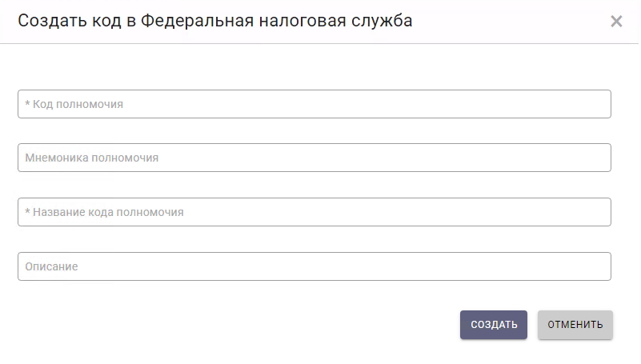Click the 'Мнемоника полномочия' placeholder text
This screenshot has width=641, height=364.
coord(92,158)
